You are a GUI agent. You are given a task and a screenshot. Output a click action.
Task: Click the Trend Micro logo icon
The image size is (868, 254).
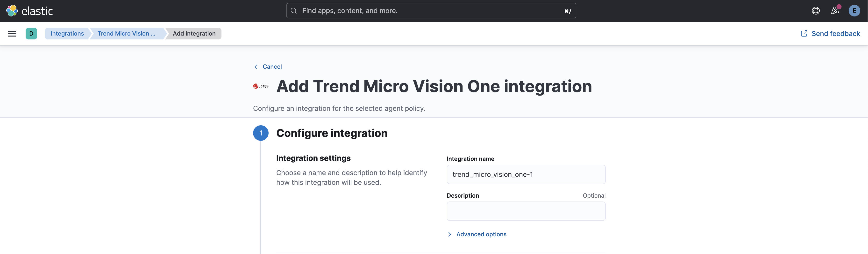pos(260,86)
